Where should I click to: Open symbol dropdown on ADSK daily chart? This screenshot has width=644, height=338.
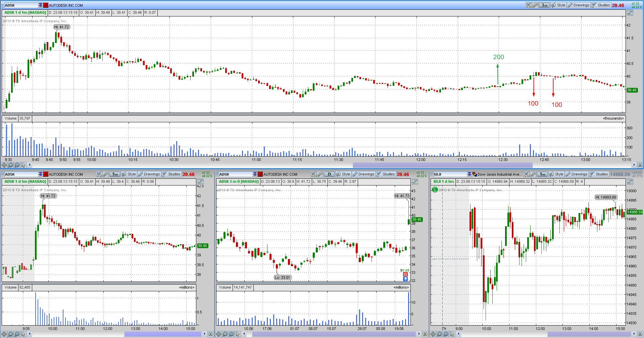click(x=255, y=174)
